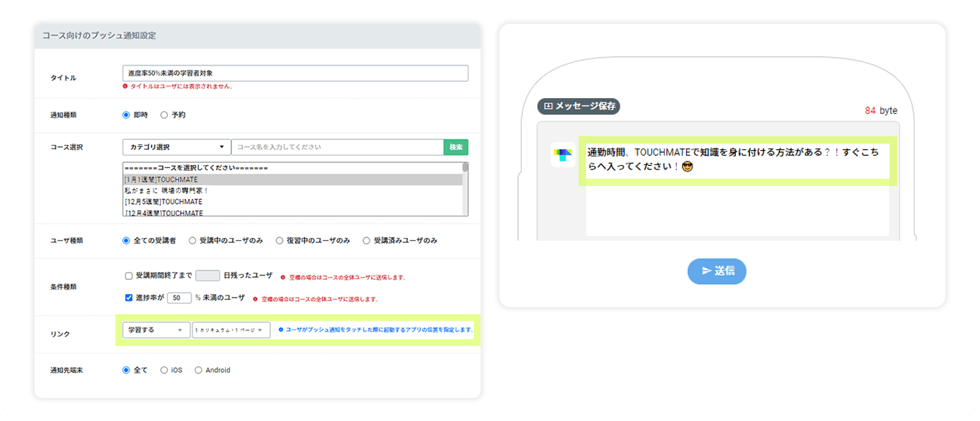Uncheck the 進捗率が condition checkbox

tap(129, 297)
